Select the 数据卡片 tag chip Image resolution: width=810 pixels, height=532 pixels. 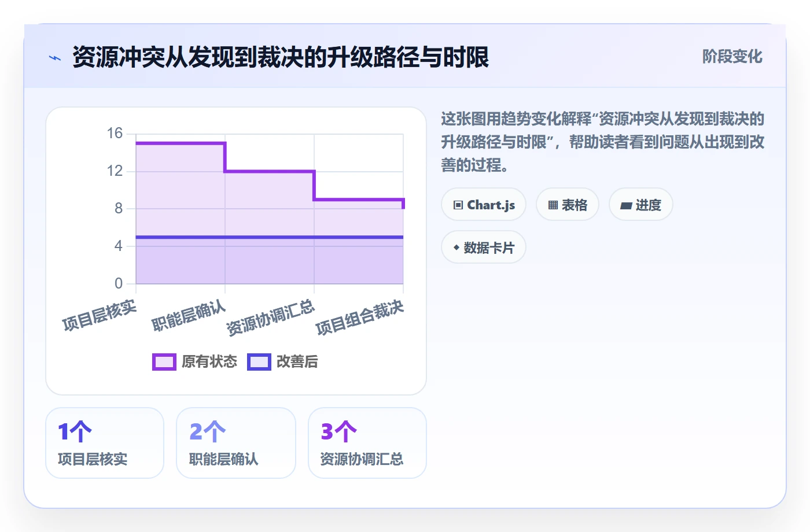point(484,247)
